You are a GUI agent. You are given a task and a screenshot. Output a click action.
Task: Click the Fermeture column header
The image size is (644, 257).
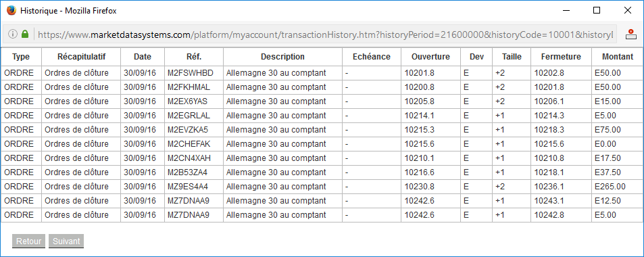click(561, 57)
